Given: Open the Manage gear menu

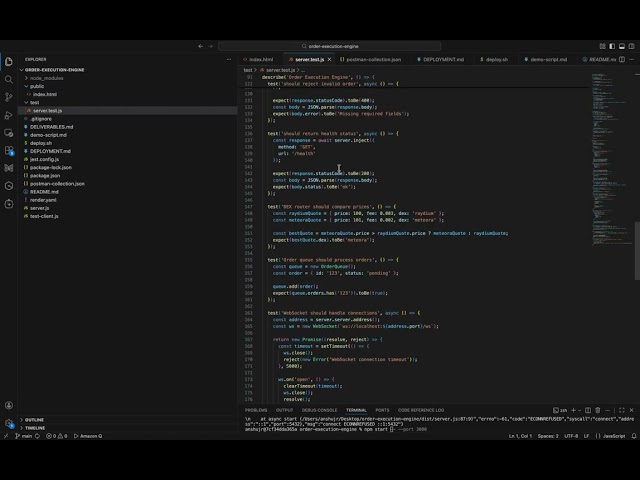Looking at the screenshot, I should click(9, 423).
